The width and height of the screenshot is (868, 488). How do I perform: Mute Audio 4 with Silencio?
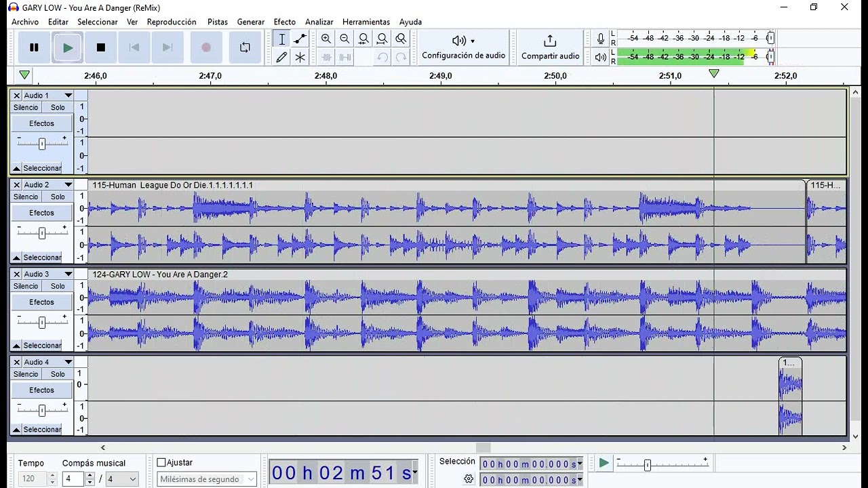click(x=26, y=375)
